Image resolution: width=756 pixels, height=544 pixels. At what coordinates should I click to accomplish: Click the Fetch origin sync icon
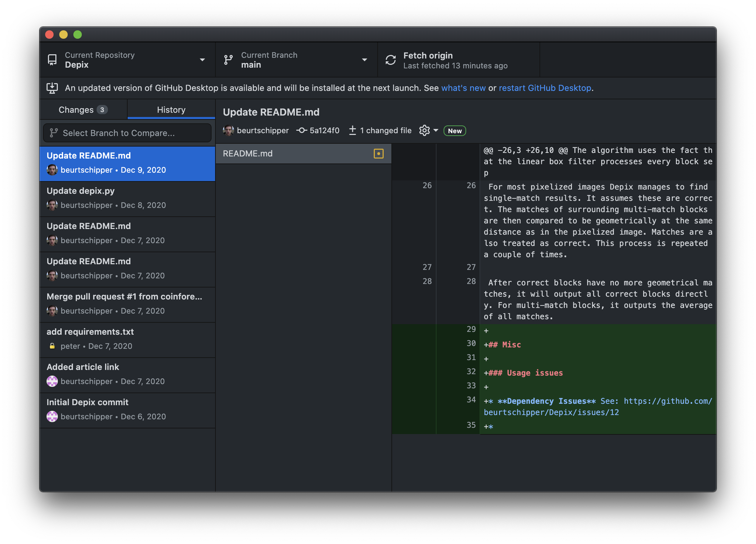coord(390,60)
